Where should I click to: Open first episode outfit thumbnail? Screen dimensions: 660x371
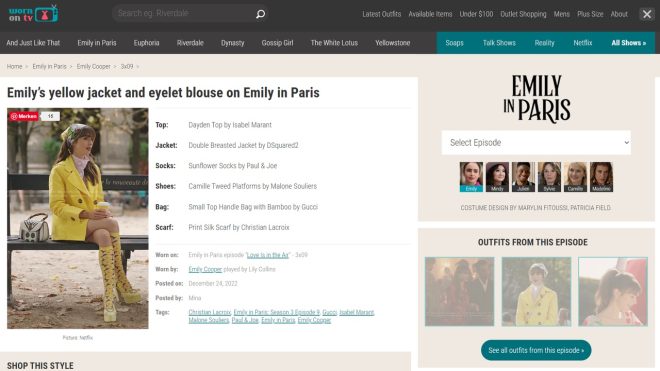pyautogui.click(x=460, y=291)
